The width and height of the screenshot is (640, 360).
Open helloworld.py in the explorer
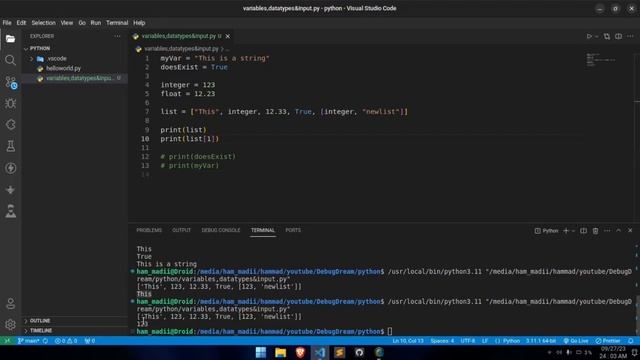(x=75, y=68)
